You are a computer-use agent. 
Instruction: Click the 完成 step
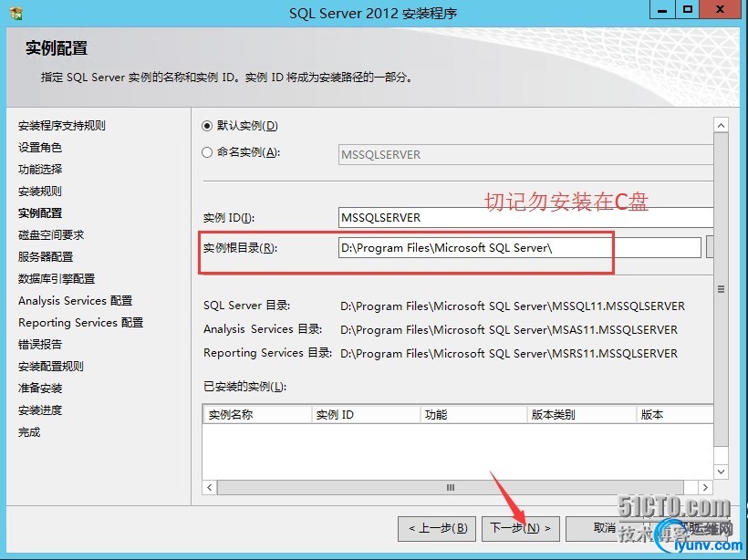tap(29, 432)
